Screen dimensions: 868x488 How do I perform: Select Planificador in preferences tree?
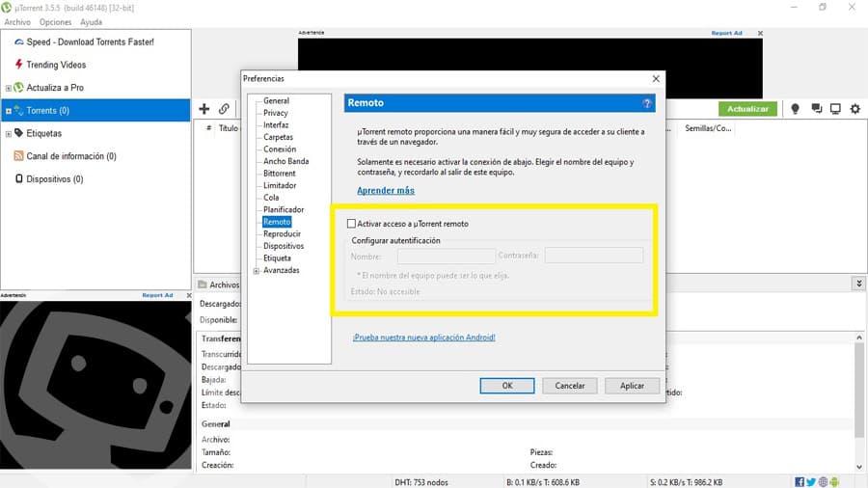[x=284, y=209]
